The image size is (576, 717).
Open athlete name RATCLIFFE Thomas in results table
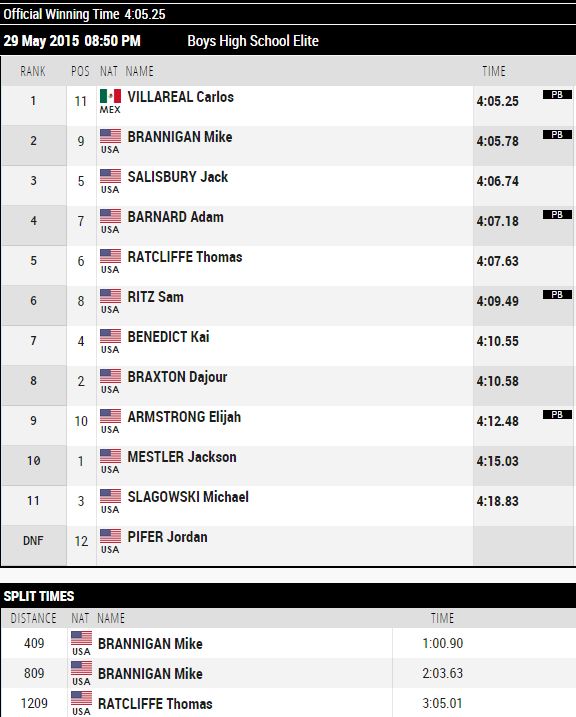[185, 257]
